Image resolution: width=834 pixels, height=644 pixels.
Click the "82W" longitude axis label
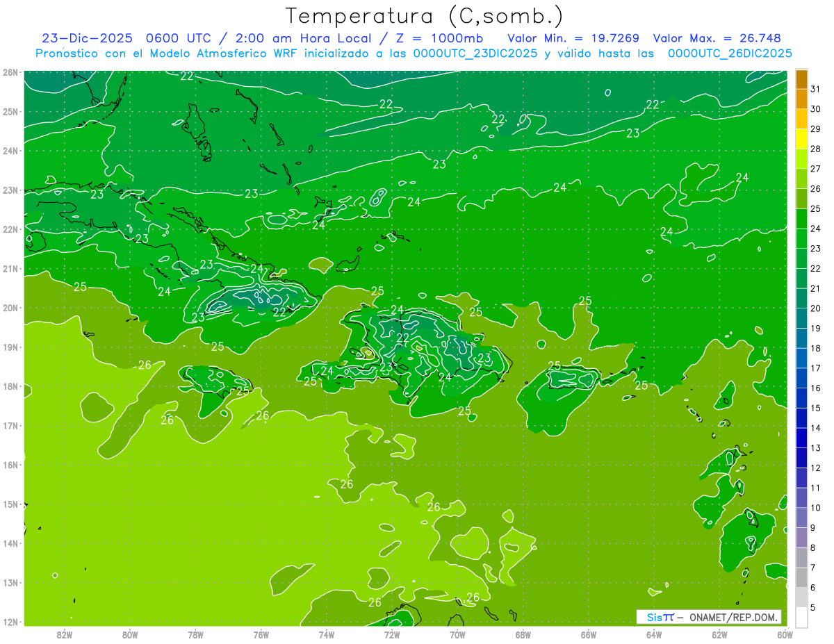tap(65, 635)
